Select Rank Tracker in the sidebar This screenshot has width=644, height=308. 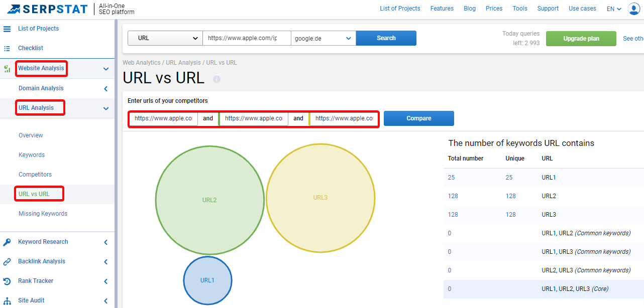(x=36, y=281)
